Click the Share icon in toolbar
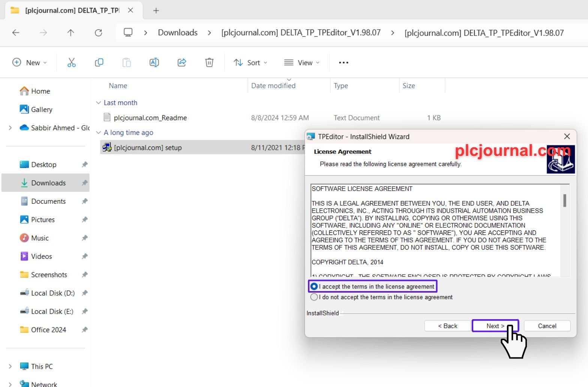This screenshot has height=387, width=588. click(x=182, y=63)
